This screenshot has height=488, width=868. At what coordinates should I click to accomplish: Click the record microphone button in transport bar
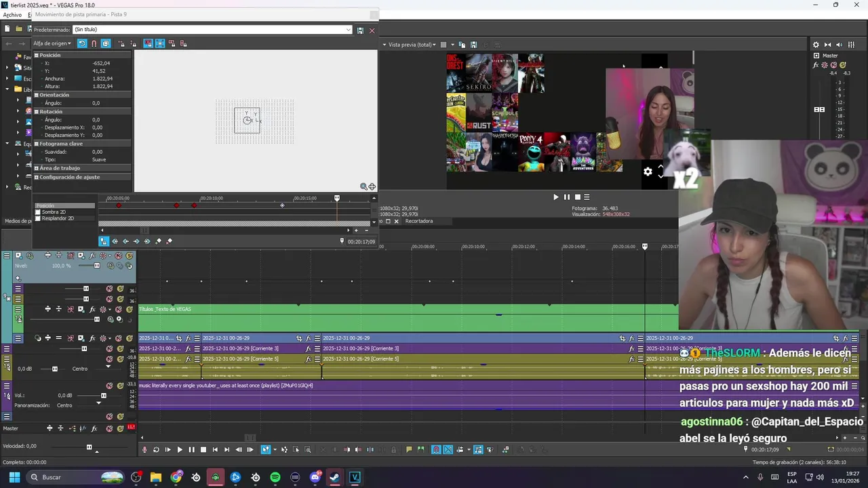(x=144, y=449)
